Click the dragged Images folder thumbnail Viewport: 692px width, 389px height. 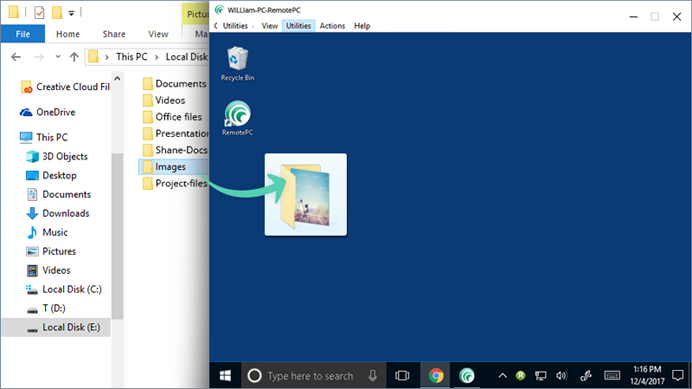tap(305, 195)
